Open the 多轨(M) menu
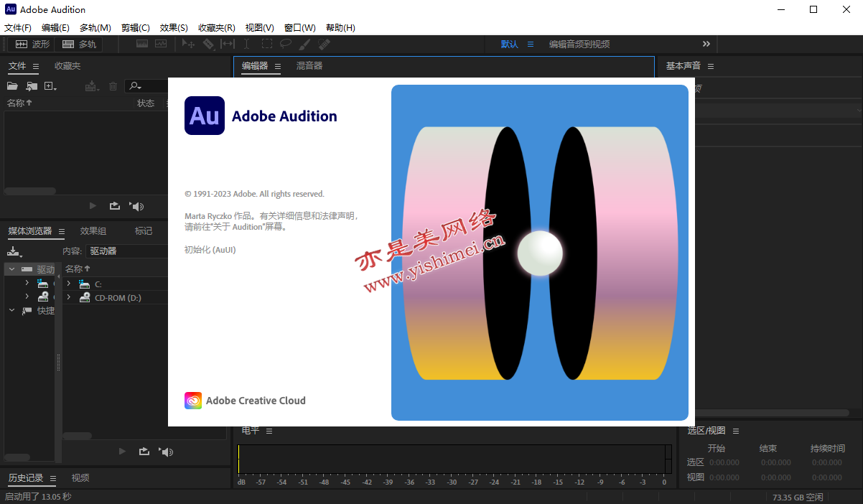Screen dimensions: 863x504 (95, 28)
